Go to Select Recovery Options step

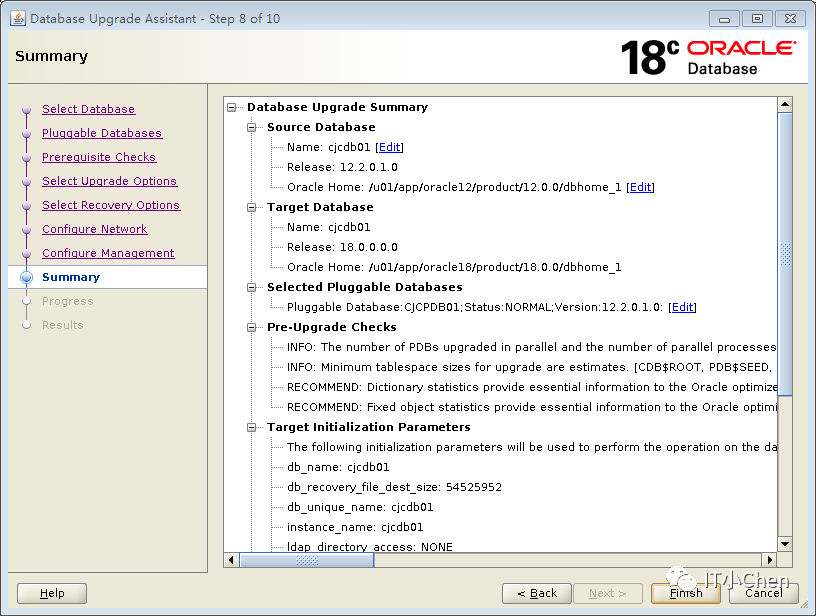111,205
